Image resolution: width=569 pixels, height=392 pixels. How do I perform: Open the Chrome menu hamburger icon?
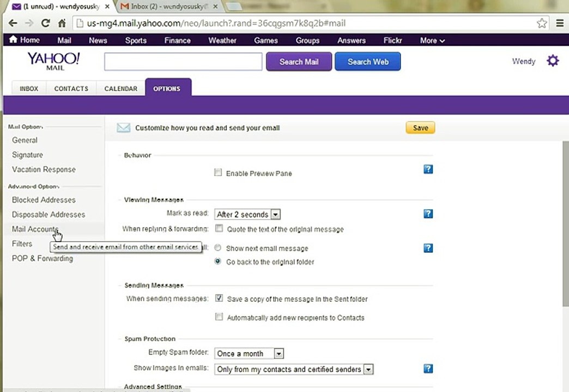[560, 23]
